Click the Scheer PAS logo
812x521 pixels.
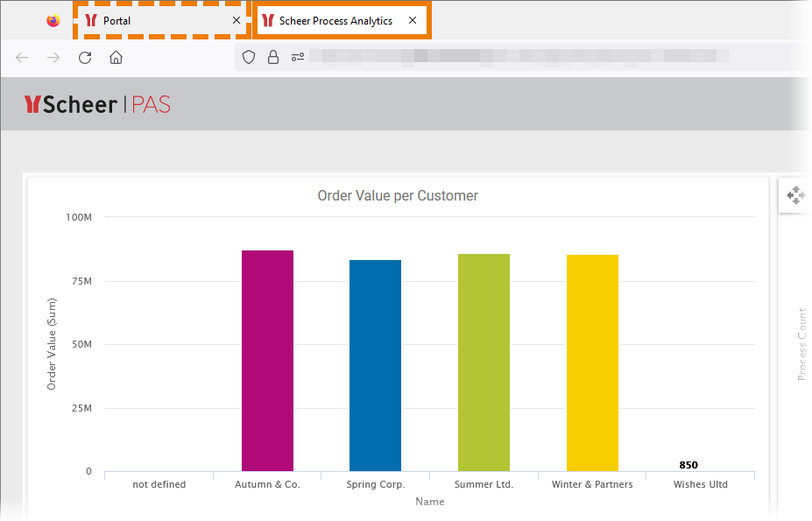coord(97,104)
